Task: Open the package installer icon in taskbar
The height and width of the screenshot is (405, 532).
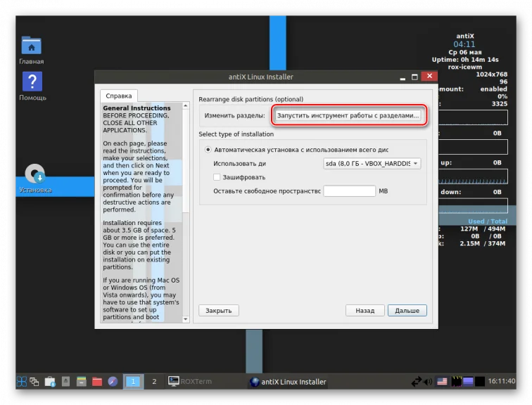Action: pyautogui.click(x=50, y=382)
